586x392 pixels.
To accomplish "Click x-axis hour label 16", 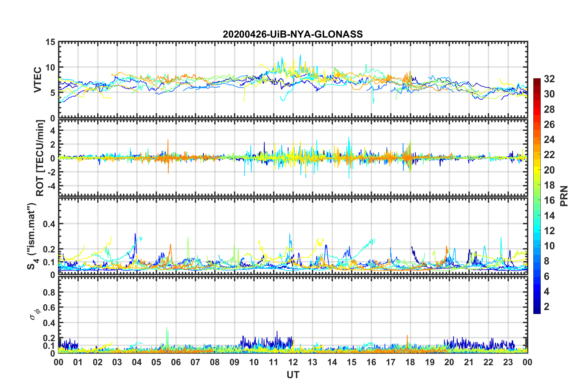I will 371,362.
